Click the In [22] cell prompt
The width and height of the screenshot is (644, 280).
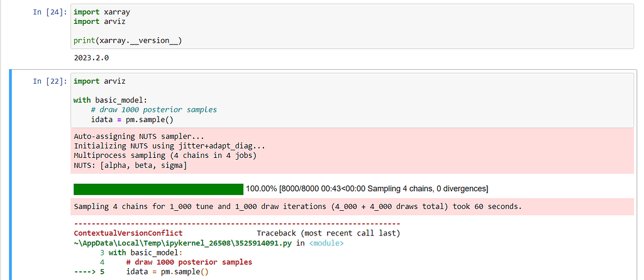pyautogui.click(x=49, y=81)
